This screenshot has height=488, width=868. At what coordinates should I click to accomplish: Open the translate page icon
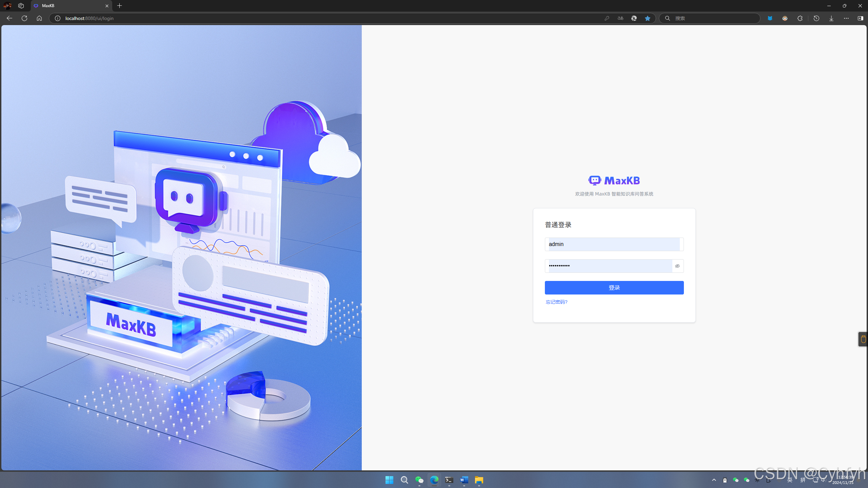coord(620,18)
